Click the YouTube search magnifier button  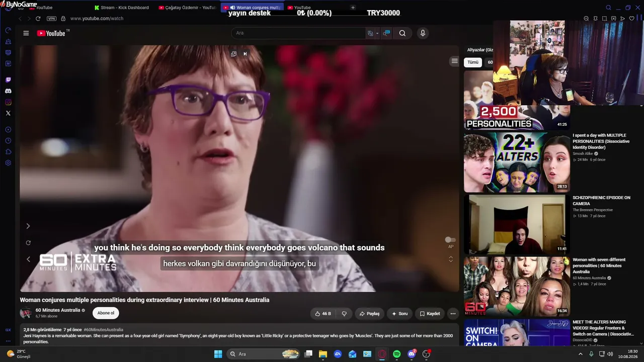click(403, 33)
